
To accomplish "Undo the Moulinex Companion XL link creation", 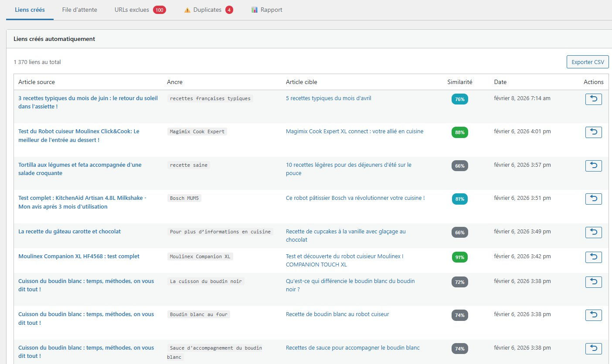I will click(593, 257).
